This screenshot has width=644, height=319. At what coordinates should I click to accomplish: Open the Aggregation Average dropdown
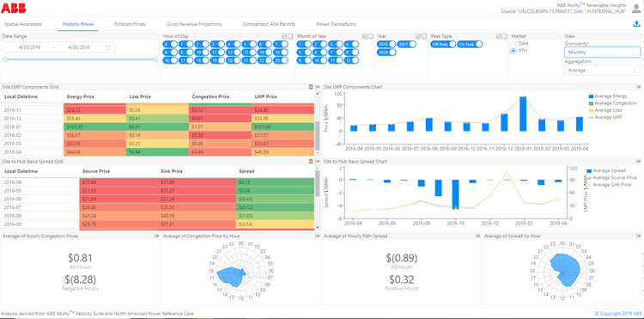pyautogui.click(x=602, y=71)
